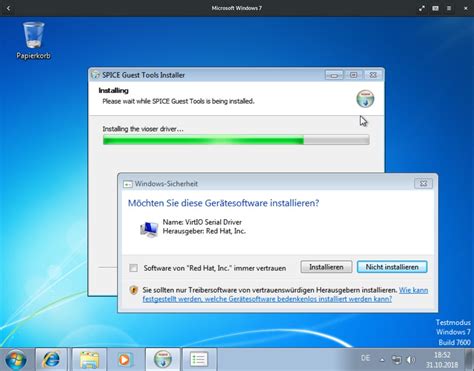Click 'Herausgeber: Red Hat, Inc.' text
Viewport: 474px width, 371px height.
[x=204, y=231]
